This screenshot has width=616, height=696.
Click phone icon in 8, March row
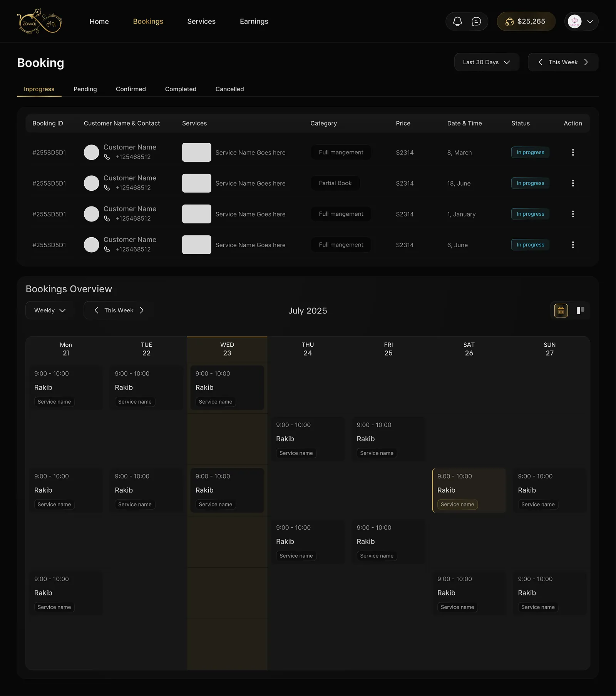(107, 157)
